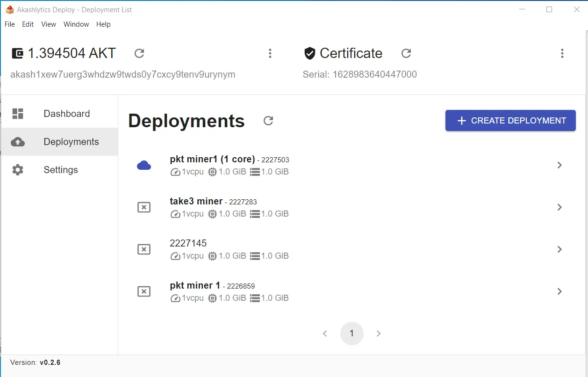Refresh the Deployments list
The width and height of the screenshot is (588, 377).
pos(268,121)
